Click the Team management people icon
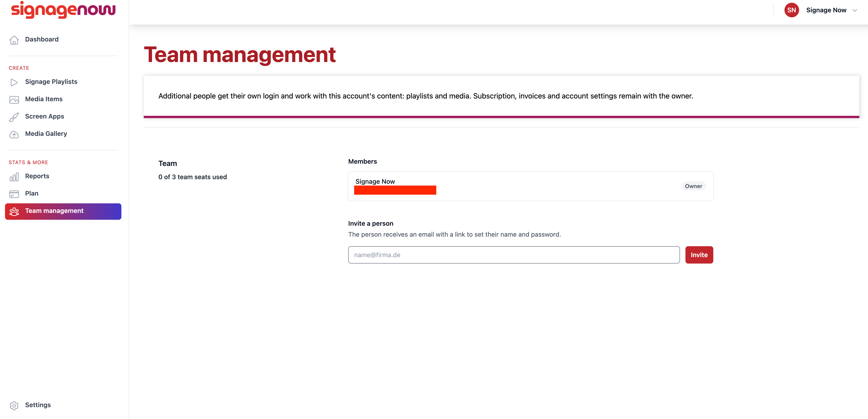 [14, 211]
